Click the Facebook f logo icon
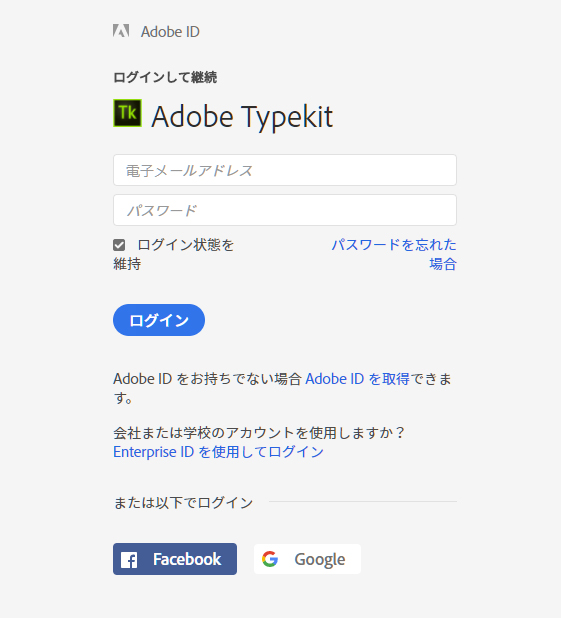The image size is (561, 618). pyautogui.click(x=129, y=560)
